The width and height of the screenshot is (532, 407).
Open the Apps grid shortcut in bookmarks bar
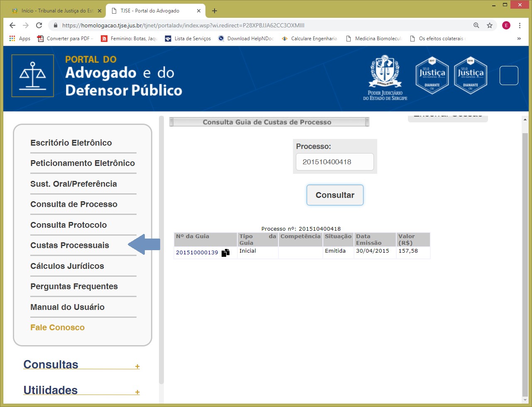coord(20,39)
